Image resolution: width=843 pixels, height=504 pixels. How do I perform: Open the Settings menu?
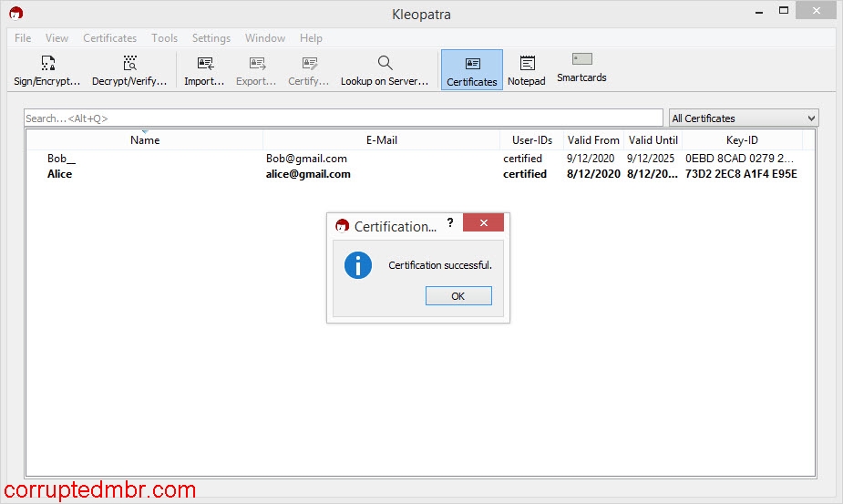(x=211, y=38)
